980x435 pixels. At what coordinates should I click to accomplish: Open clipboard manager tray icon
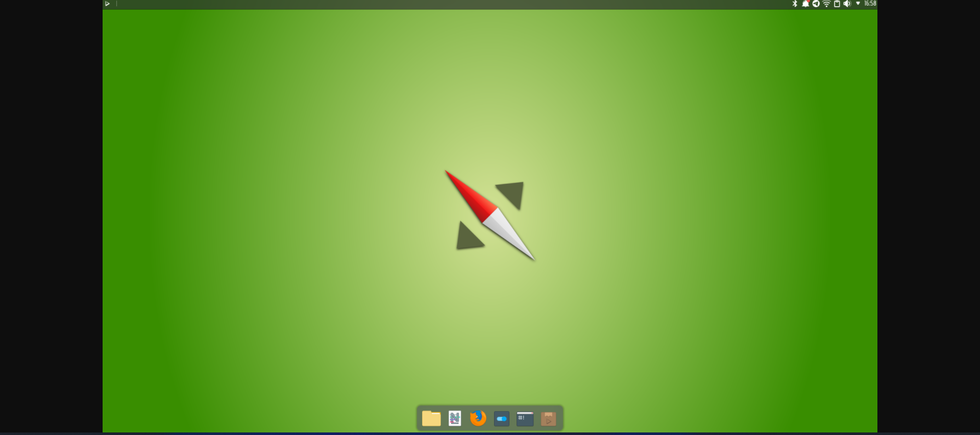pyautogui.click(x=837, y=4)
